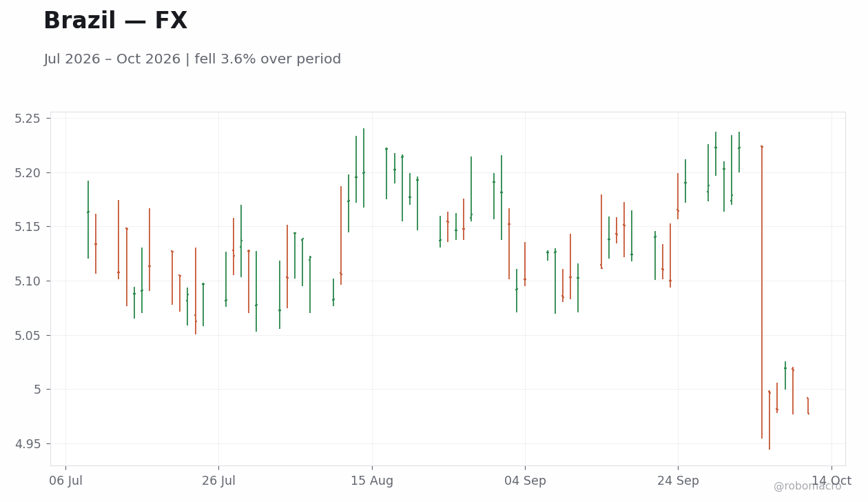Click the 24 Sep x-axis label
This screenshot has height=502, width=868.
pyautogui.click(x=678, y=481)
